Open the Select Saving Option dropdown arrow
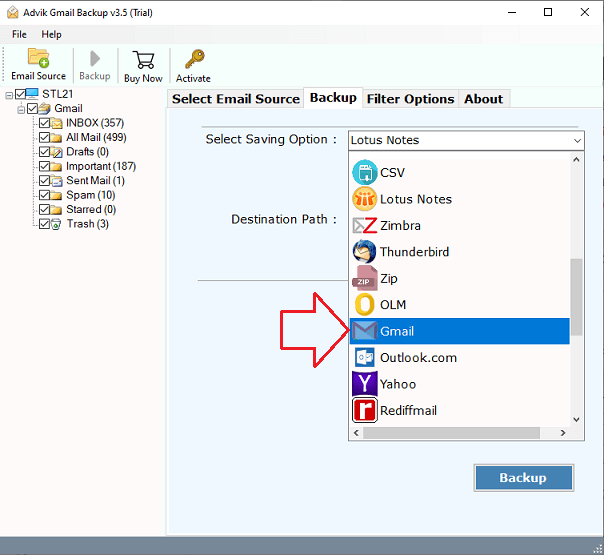Viewport: 604px width, 555px height. (577, 141)
